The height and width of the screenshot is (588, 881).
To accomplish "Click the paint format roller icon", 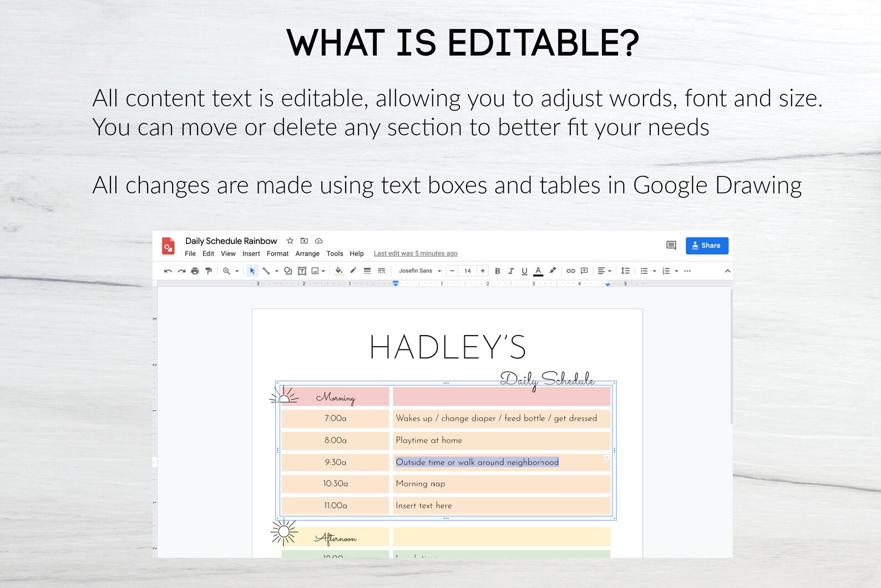I will click(209, 271).
